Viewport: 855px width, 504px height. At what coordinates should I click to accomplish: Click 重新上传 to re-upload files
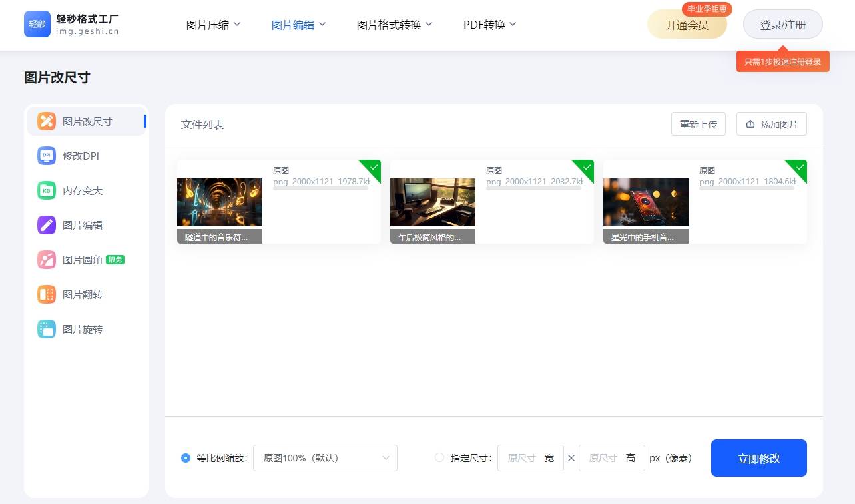coord(698,124)
